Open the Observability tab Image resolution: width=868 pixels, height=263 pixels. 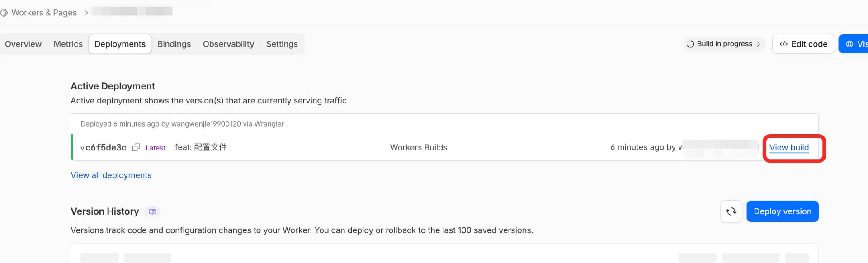(228, 44)
